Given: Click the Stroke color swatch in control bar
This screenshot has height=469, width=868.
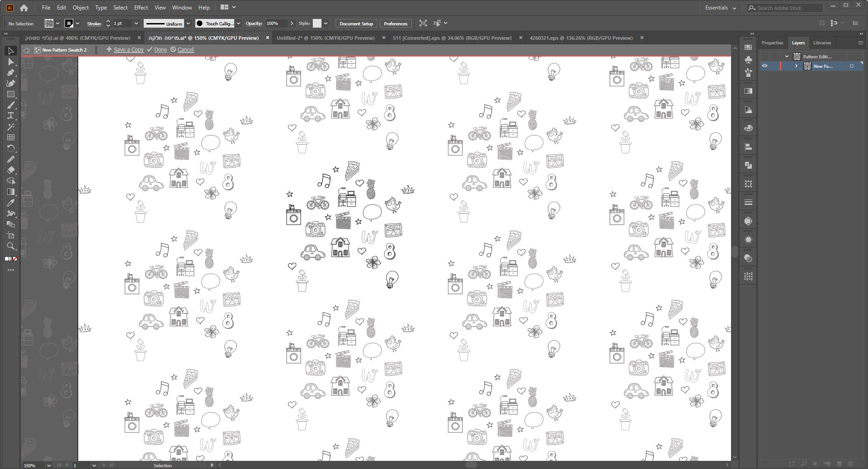Looking at the screenshot, I should (x=69, y=24).
